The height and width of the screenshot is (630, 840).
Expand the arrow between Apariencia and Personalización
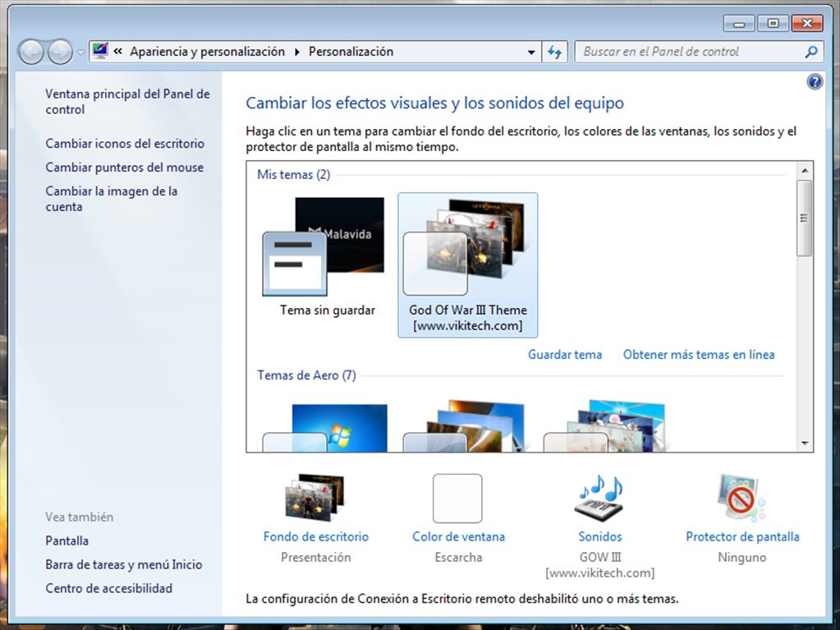[x=297, y=52]
